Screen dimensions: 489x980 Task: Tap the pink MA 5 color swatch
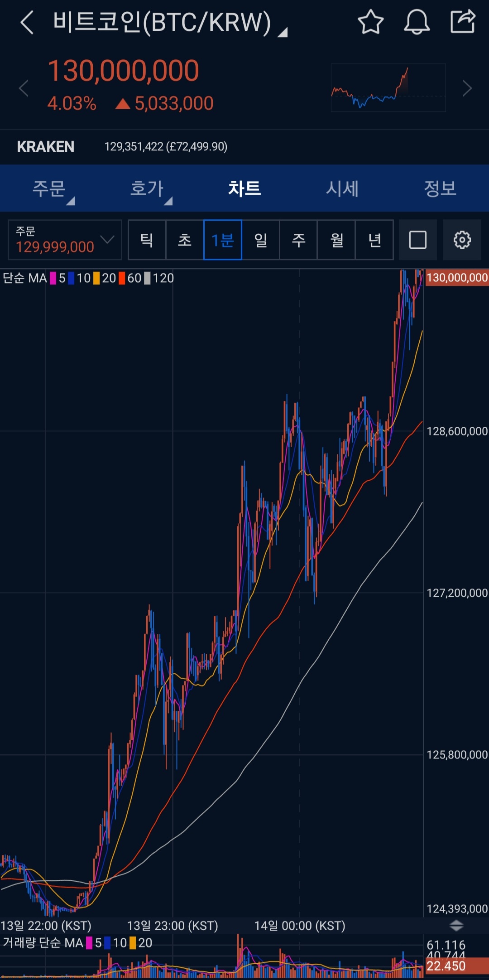[53, 278]
